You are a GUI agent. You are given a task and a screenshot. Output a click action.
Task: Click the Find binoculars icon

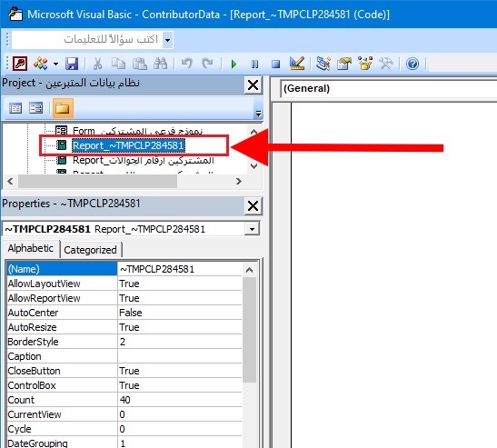tap(161, 64)
